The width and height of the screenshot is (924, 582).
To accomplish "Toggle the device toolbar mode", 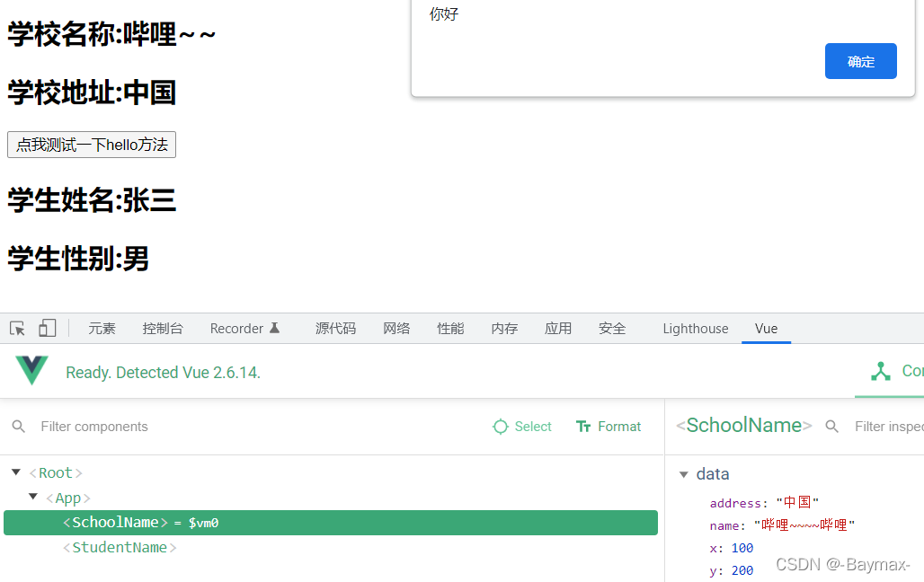I will tap(47, 328).
